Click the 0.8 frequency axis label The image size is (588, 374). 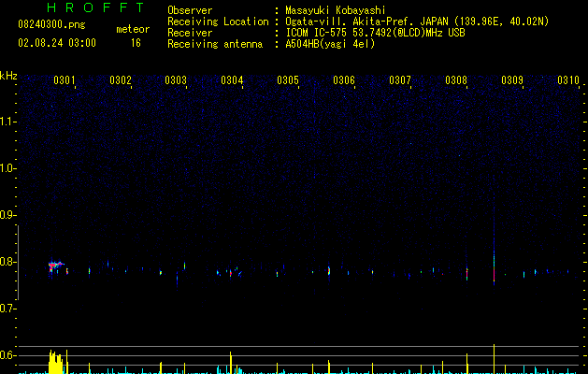[8, 262]
